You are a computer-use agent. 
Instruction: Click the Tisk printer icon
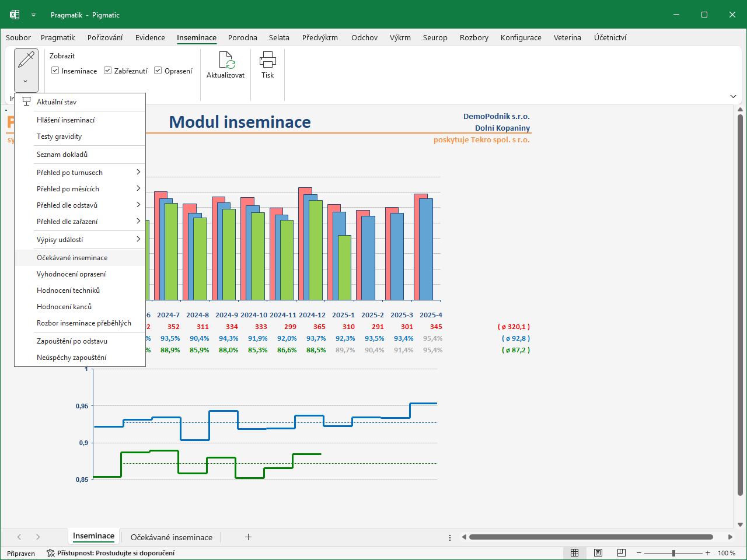click(268, 60)
